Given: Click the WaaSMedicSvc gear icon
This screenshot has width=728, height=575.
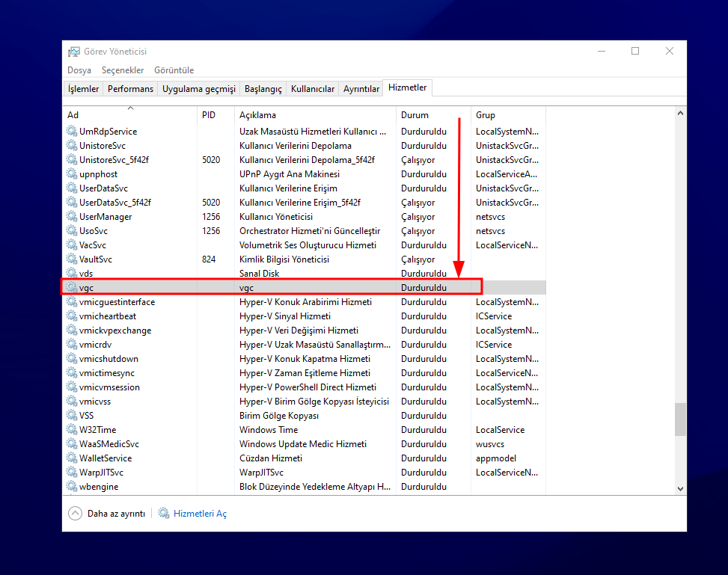Looking at the screenshot, I should [x=72, y=443].
